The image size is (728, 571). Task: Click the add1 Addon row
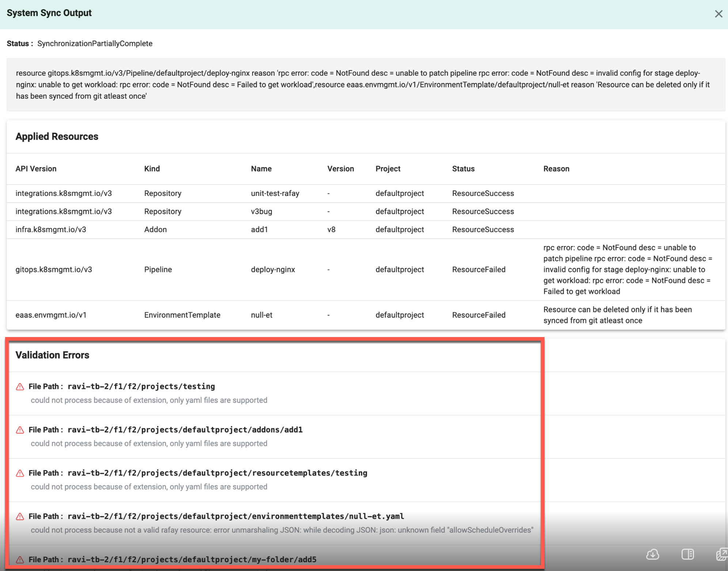pos(259,230)
